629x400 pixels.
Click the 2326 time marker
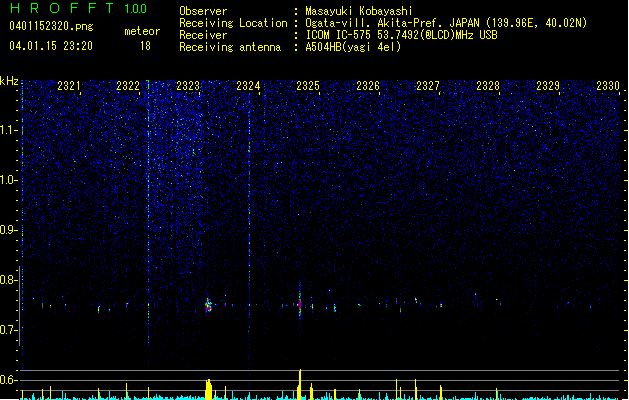tap(368, 86)
